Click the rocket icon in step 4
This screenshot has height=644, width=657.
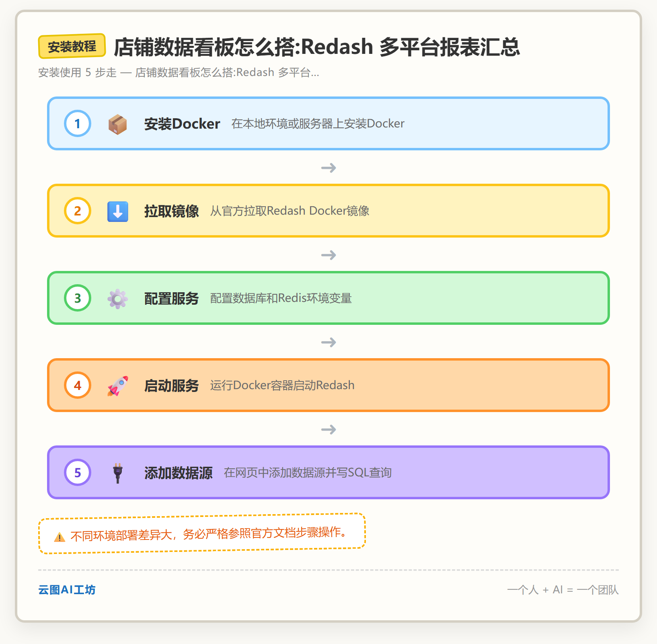[117, 386]
